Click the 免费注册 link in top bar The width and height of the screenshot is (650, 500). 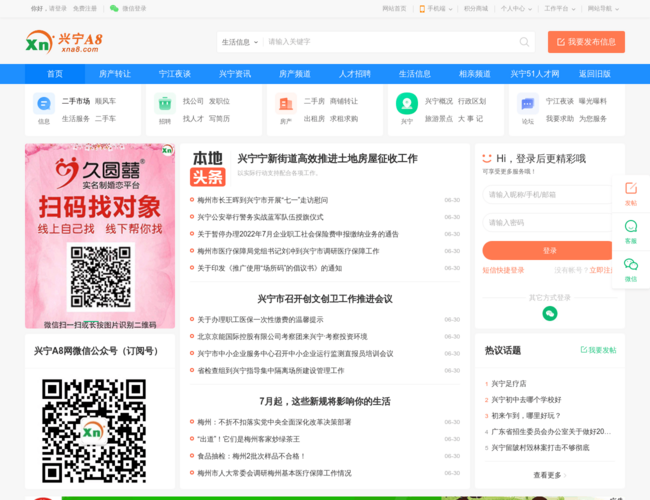(x=85, y=8)
